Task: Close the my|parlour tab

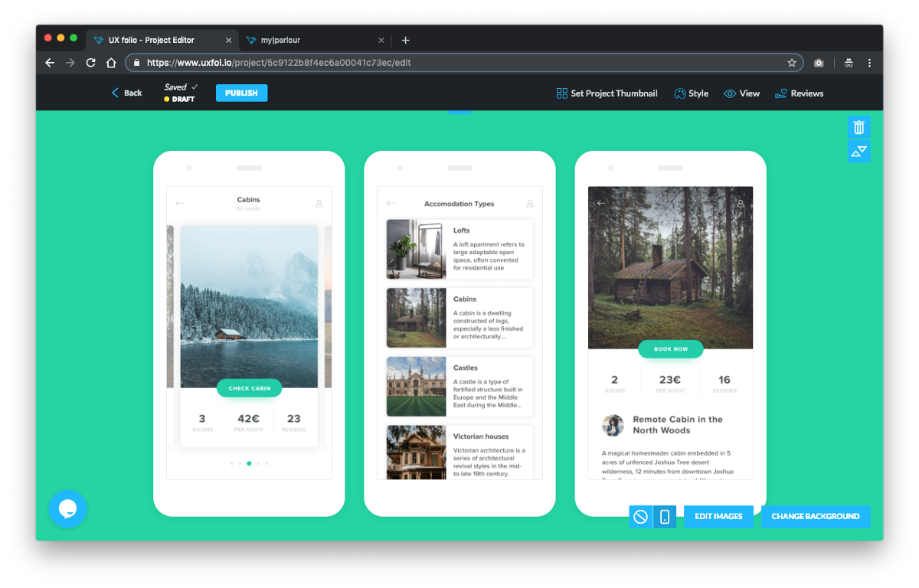Action: click(x=381, y=40)
